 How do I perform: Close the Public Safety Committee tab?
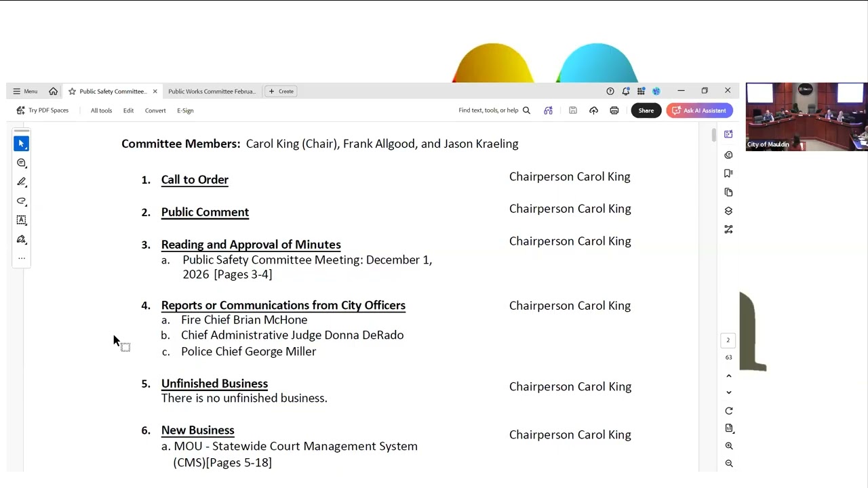tap(155, 91)
